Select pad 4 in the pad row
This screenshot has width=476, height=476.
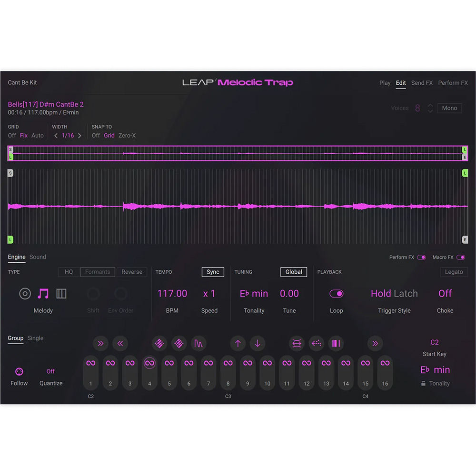pyautogui.click(x=149, y=372)
